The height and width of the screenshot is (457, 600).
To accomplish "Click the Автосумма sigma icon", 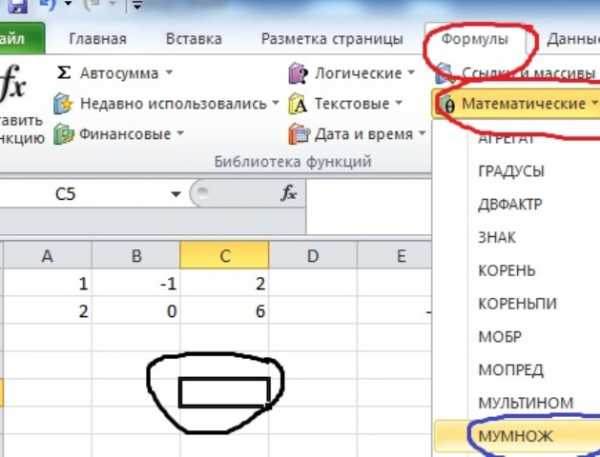I will click(64, 72).
